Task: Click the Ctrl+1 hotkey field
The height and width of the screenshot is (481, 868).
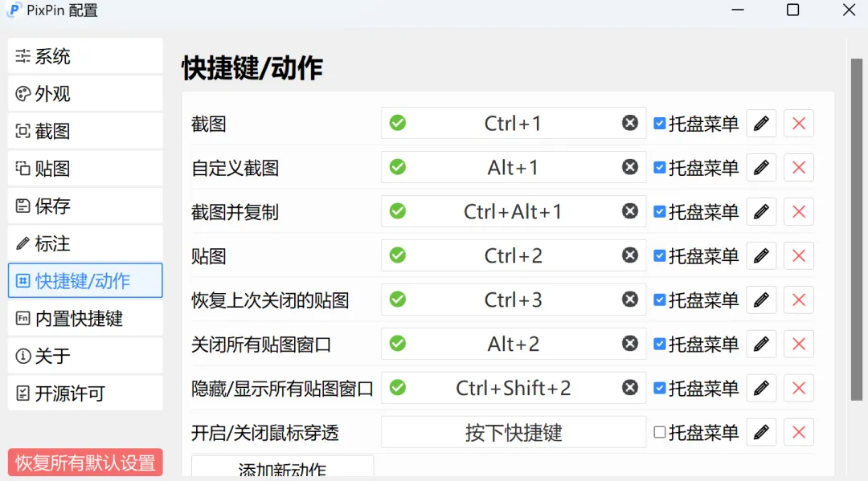Action: [x=513, y=124]
